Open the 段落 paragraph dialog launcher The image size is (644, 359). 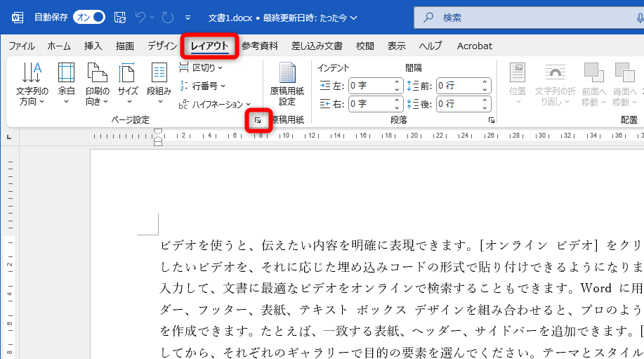tap(491, 120)
